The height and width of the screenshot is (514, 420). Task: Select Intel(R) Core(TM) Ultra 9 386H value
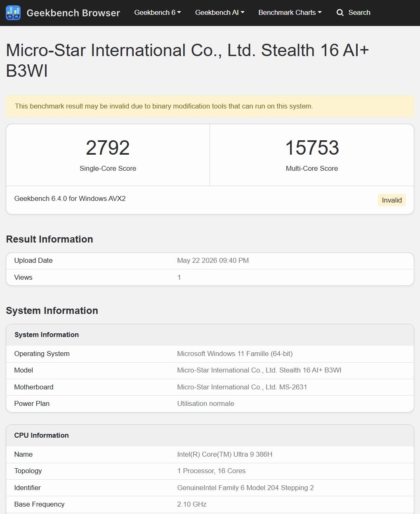(225, 454)
